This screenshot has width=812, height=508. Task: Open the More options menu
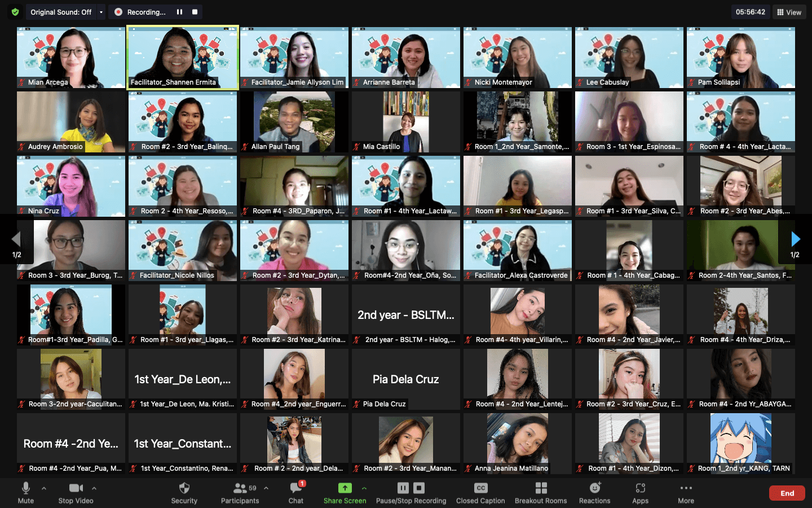click(x=686, y=493)
